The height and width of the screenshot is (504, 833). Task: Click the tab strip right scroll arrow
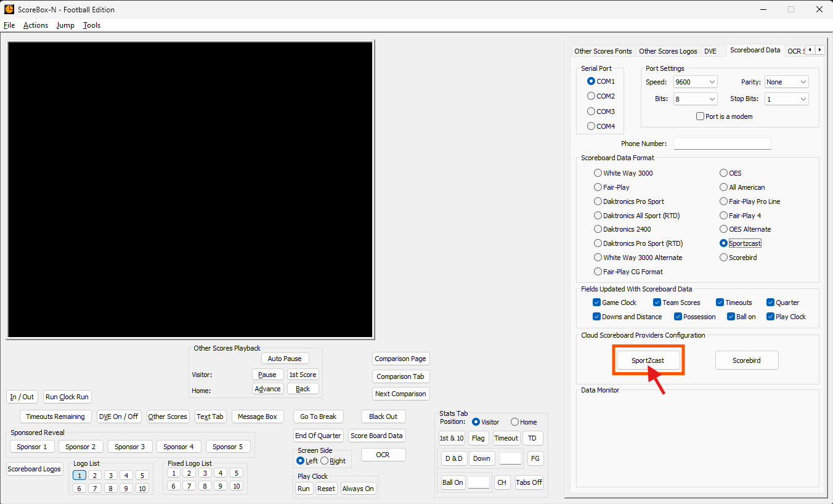tap(819, 50)
